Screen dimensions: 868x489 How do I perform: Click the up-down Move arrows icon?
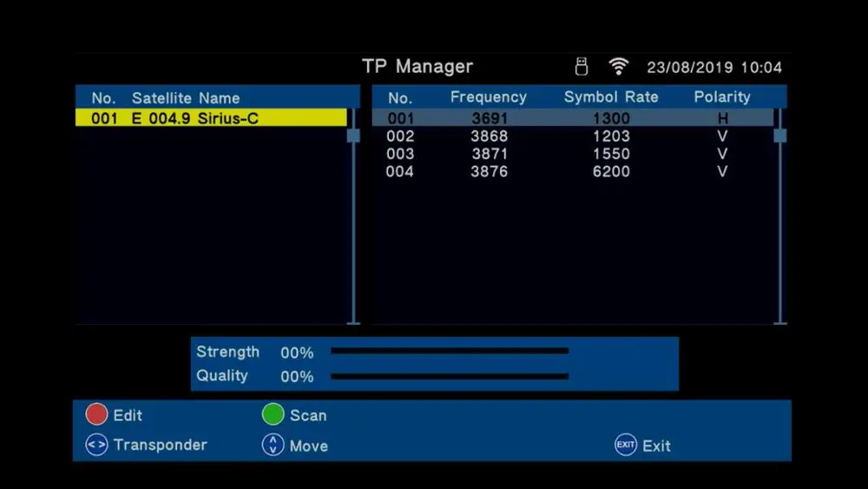pyautogui.click(x=273, y=445)
